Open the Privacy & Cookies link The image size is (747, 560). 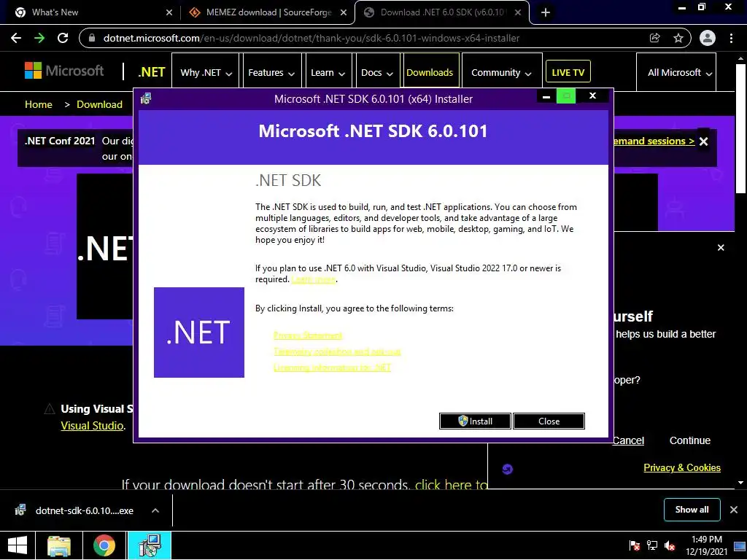(x=682, y=467)
